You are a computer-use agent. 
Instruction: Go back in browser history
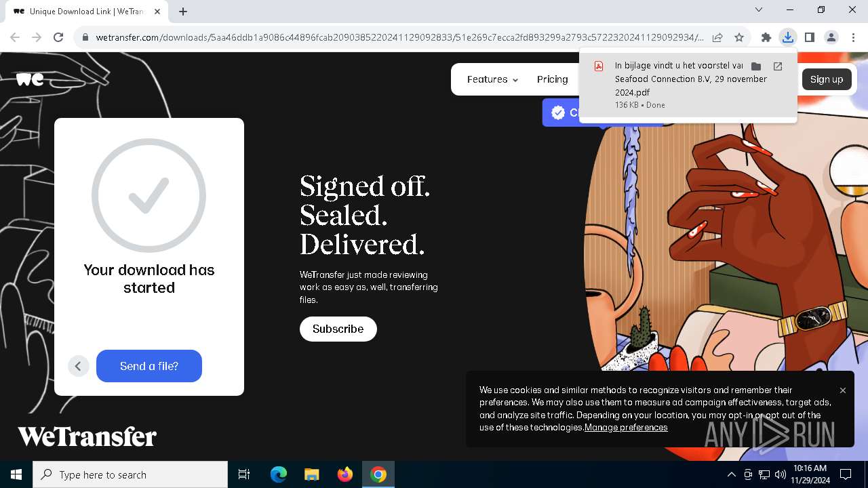coord(15,37)
